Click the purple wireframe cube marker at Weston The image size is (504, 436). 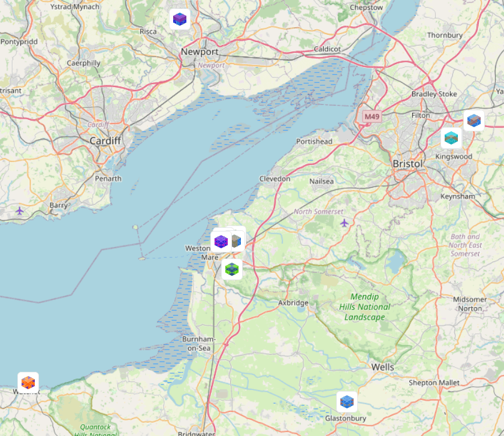pyautogui.click(x=221, y=242)
